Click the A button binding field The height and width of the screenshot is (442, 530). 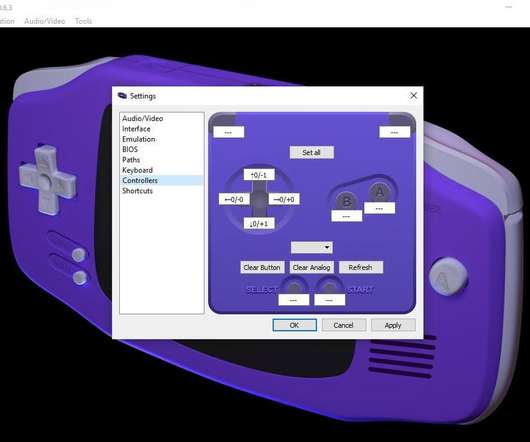coord(379,208)
